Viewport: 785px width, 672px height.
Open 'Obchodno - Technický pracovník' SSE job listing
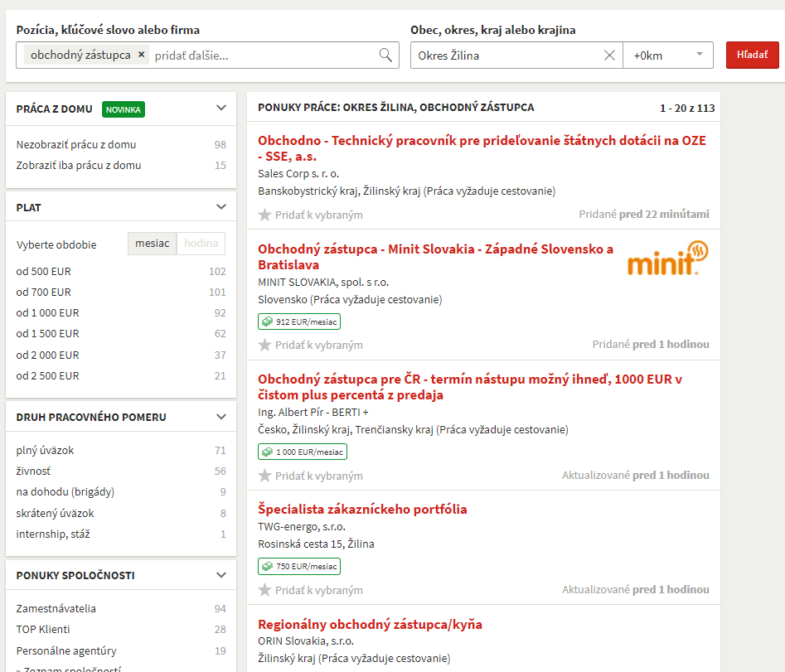[482, 148]
